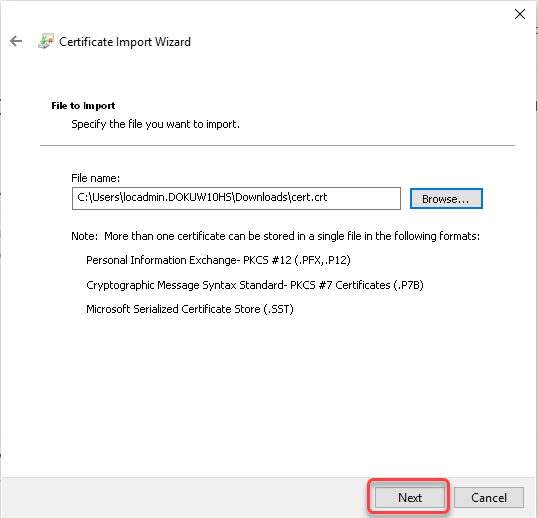Click the horizontal separator under the heading
The width and height of the screenshot is (538, 518).
(x=277, y=145)
